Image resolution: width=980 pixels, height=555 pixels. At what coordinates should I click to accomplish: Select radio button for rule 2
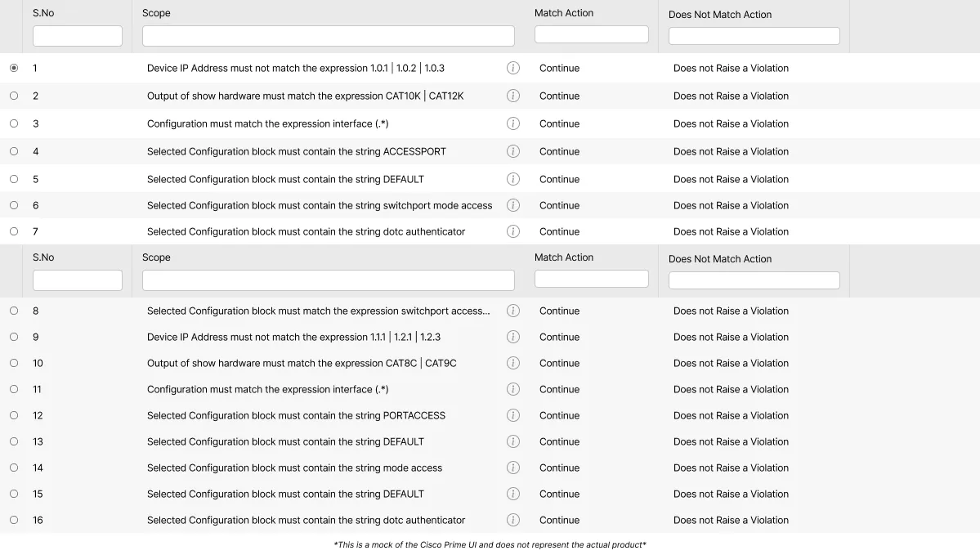click(14, 96)
